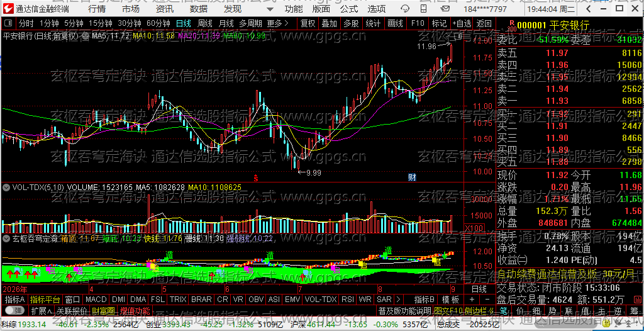Open 多周期 multi-period view
The image size is (644, 331).
[250, 23]
